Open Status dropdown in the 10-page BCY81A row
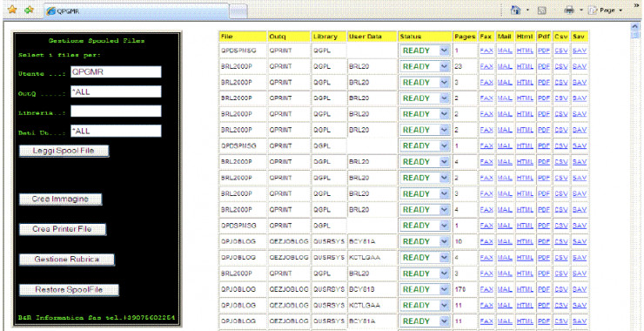Screen dimensions: 644x331 click(x=425, y=242)
